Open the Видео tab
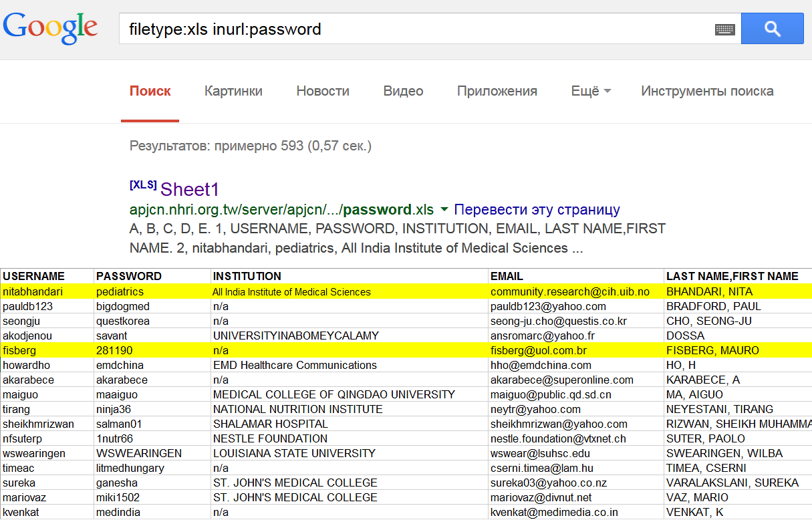The width and height of the screenshot is (812, 530). click(403, 91)
